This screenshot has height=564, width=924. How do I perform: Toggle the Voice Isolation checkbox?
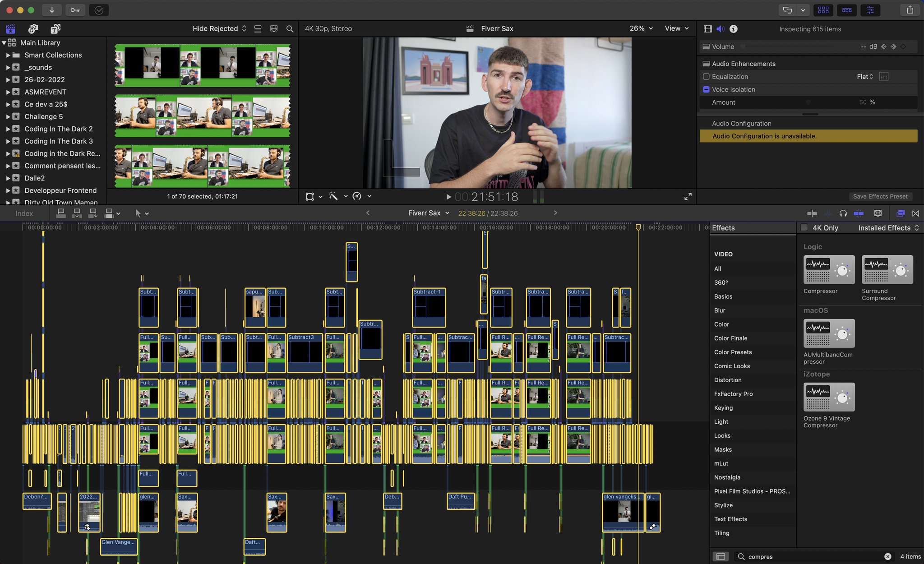point(707,89)
